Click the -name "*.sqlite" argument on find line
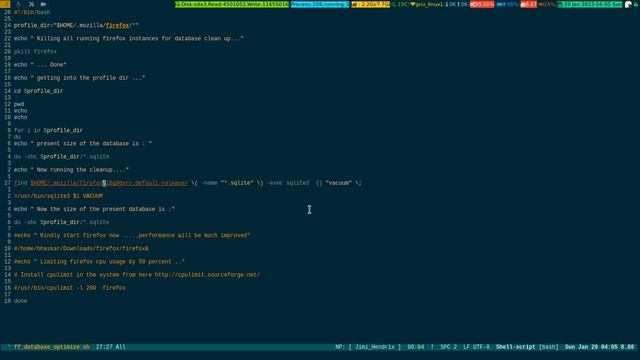640x360 pixels. (x=227, y=183)
